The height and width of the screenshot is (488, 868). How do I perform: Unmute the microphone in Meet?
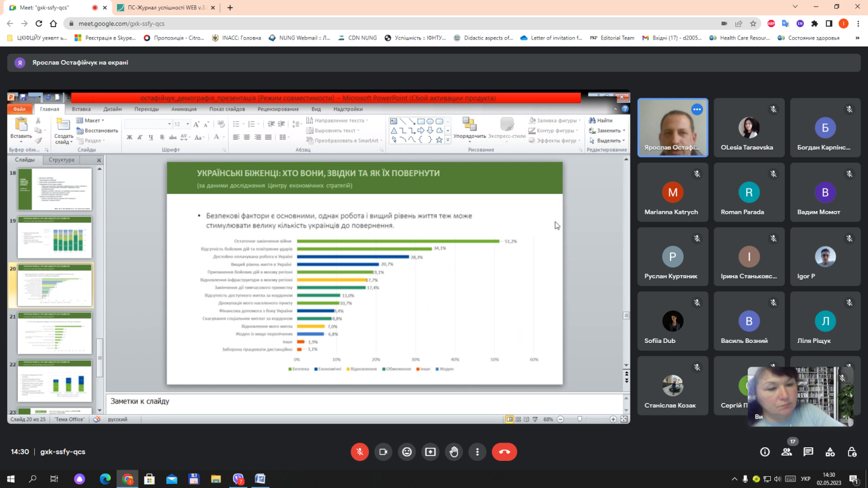coord(359,452)
